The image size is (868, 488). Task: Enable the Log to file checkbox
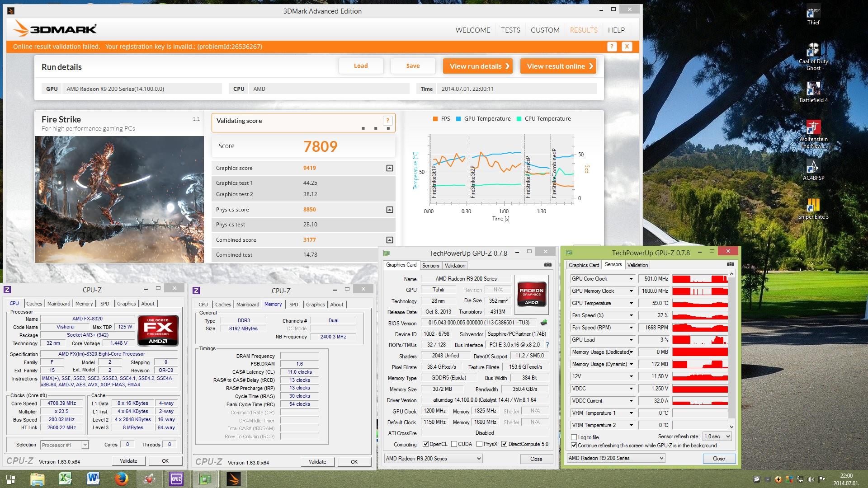pyautogui.click(x=574, y=437)
